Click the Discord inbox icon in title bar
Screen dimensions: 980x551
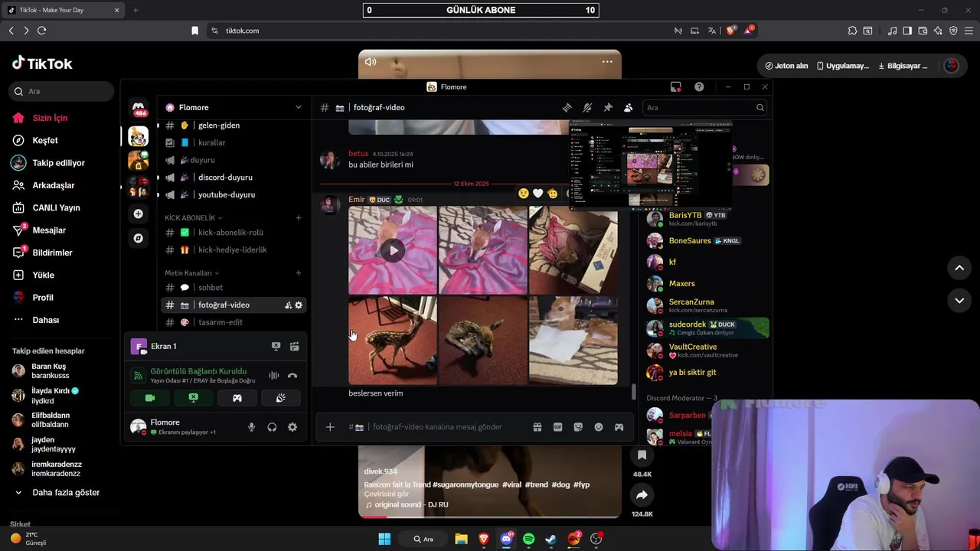pos(675,87)
